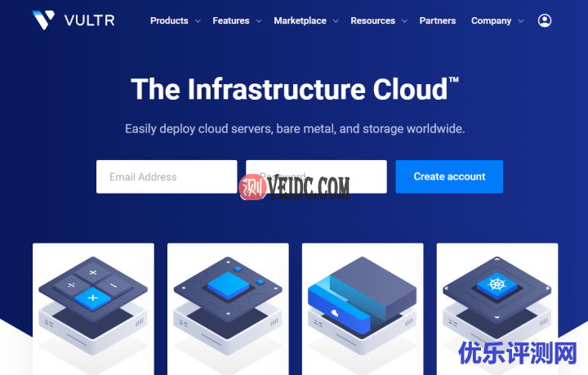Click the Create account button
The height and width of the screenshot is (375, 588).
[x=449, y=176]
